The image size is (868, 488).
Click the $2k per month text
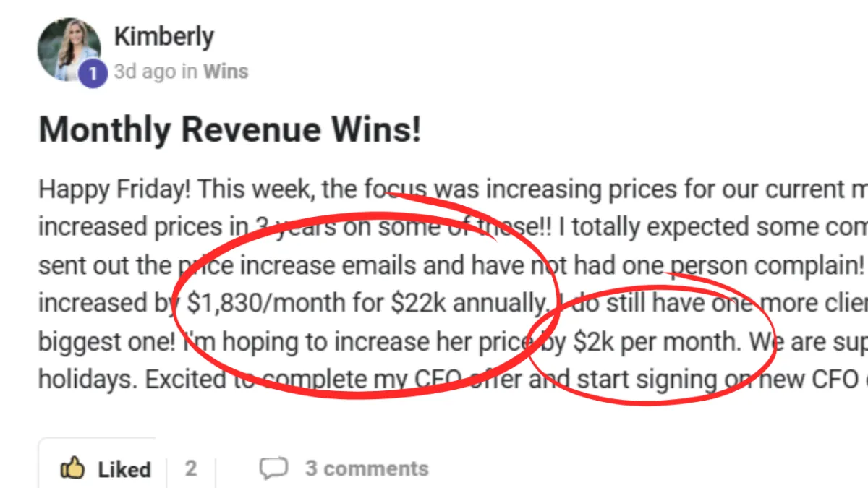[658, 341]
